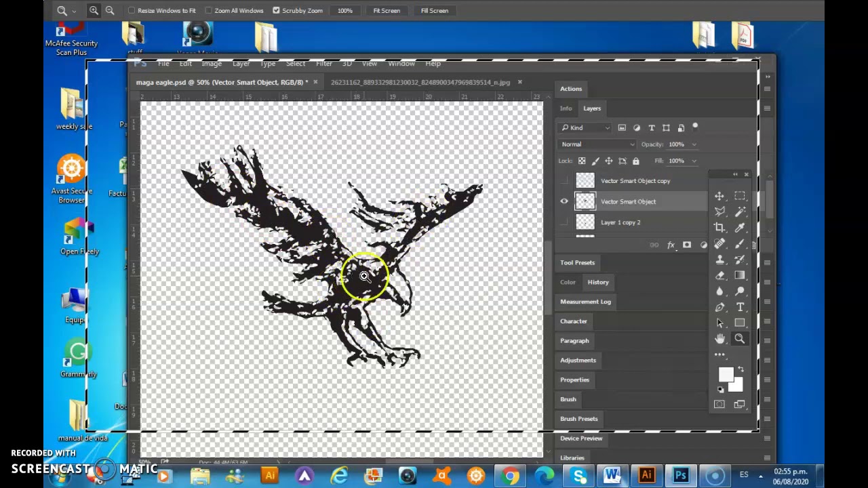Open the Actions panel flyout menu
The width and height of the screenshot is (868, 488).
[767, 89]
